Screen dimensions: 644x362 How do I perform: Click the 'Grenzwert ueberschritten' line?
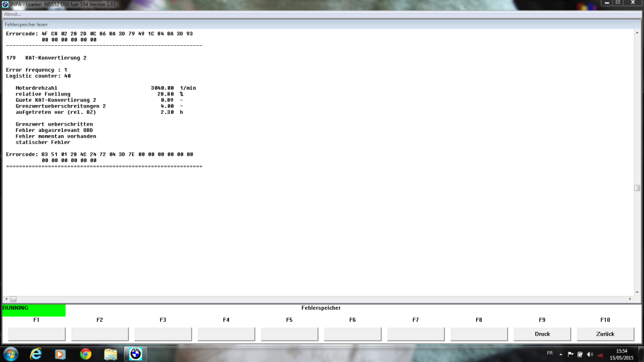click(54, 124)
